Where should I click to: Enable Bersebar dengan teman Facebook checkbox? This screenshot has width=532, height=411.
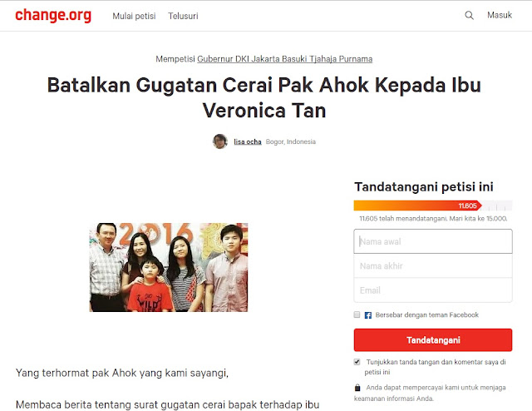pos(357,314)
